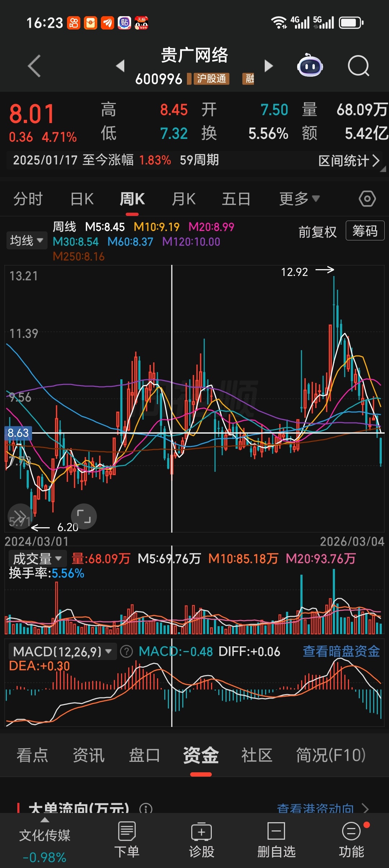
Task: Open the 大单流向 info icon
Action: click(x=146, y=809)
